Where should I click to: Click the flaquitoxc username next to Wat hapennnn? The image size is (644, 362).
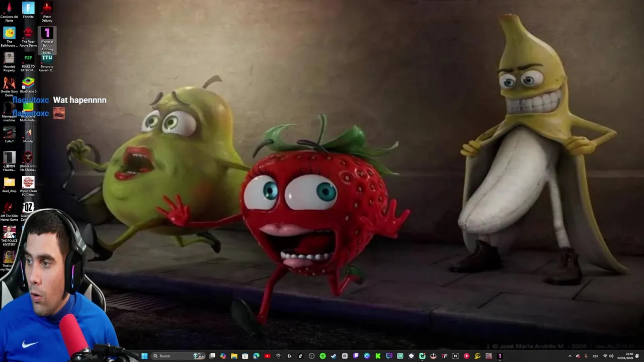(x=31, y=100)
